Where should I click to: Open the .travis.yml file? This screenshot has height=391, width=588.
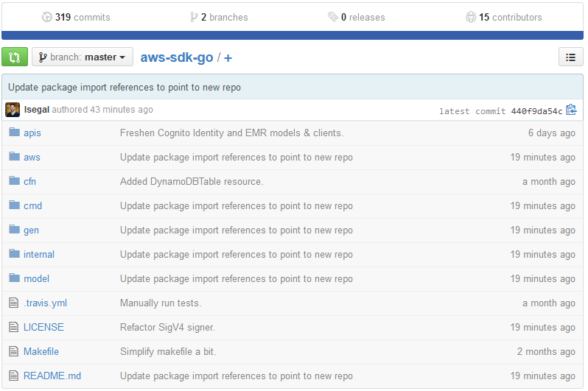46,303
